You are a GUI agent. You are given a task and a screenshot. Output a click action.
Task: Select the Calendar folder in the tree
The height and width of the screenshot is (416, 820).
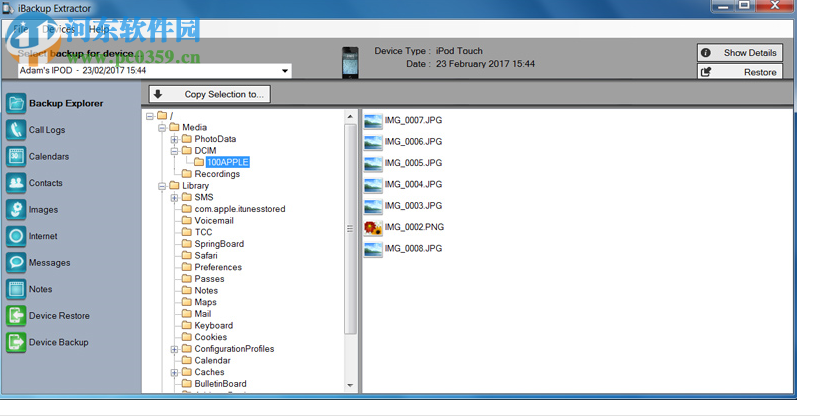[x=212, y=361]
